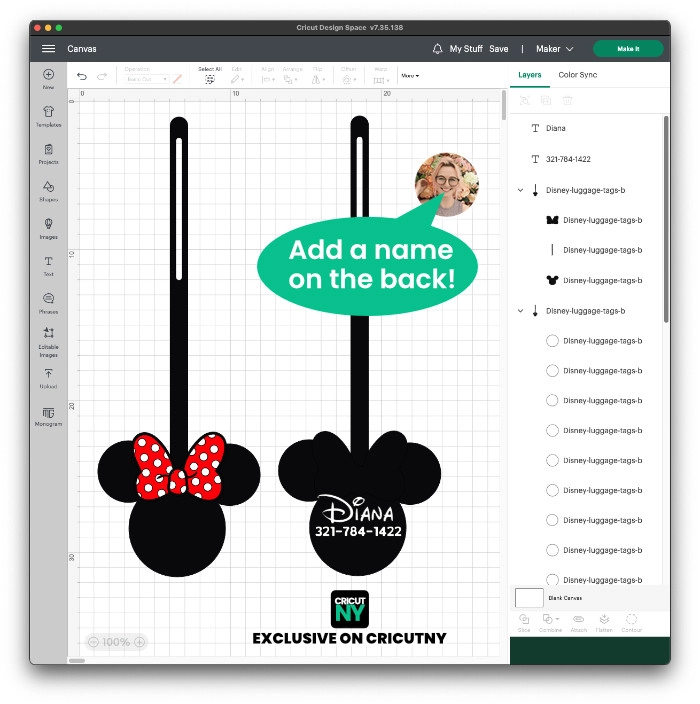
Task: Collapse the layer group containing white circle layers
Action: 520,311
